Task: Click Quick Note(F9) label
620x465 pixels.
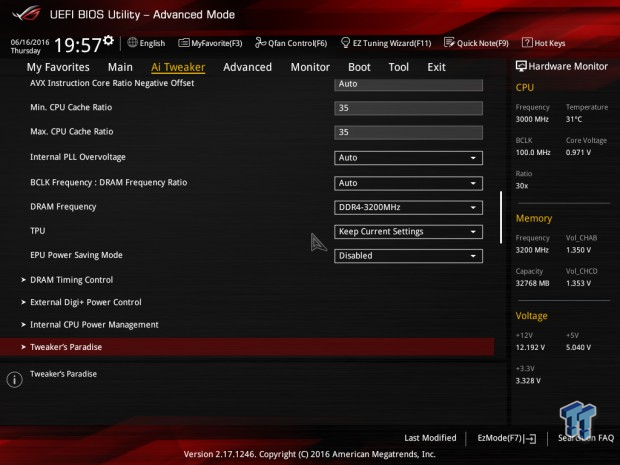Action: (x=482, y=43)
